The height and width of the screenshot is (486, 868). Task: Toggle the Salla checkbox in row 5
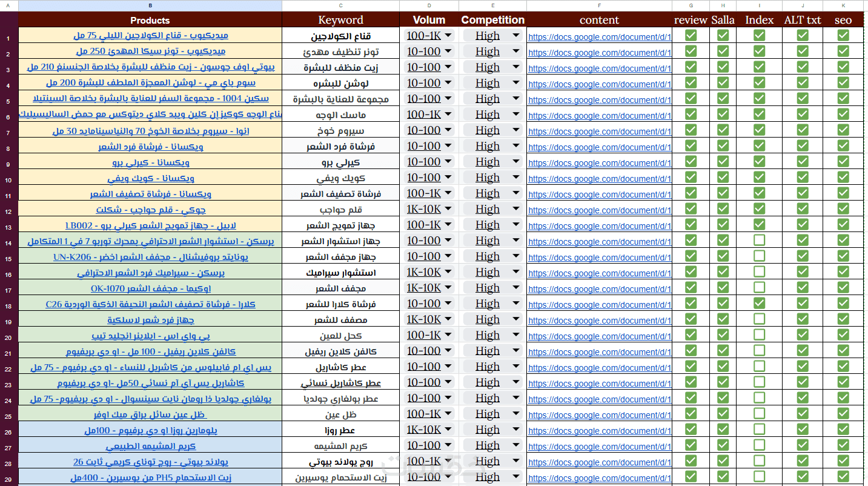(723, 98)
